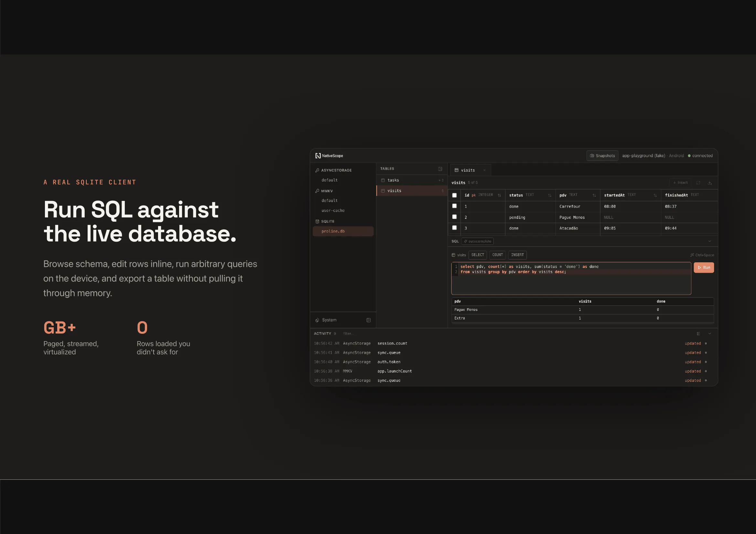This screenshot has height=534, width=756.
Task: Focus the activity filter field
Action: tap(348, 334)
